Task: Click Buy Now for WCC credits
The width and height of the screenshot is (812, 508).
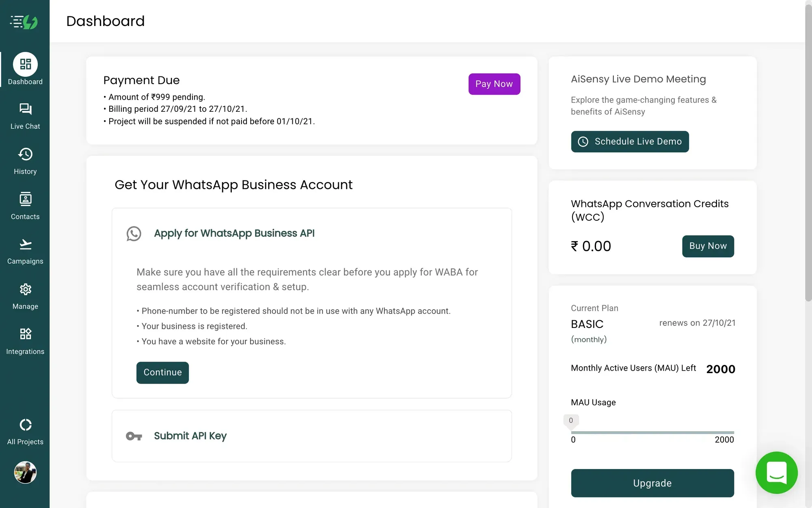Action: click(708, 246)
